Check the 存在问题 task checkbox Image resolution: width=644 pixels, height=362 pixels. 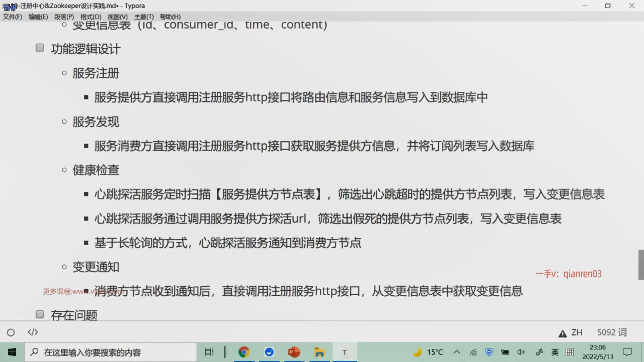coord(40,314)
